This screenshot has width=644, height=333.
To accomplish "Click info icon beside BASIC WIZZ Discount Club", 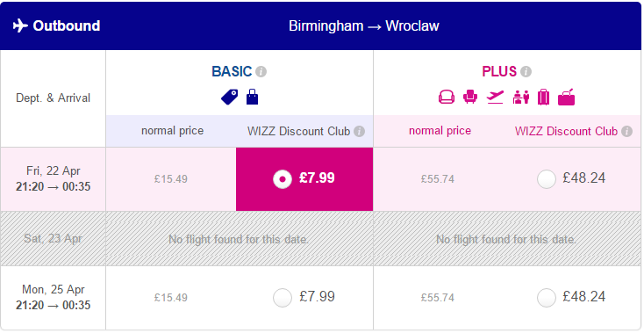I will point(360,132).
